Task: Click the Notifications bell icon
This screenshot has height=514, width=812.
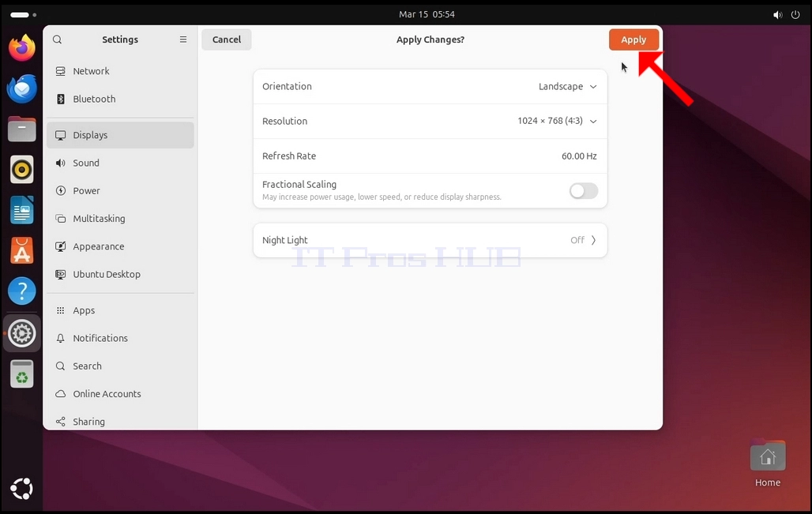Action: 61,338
